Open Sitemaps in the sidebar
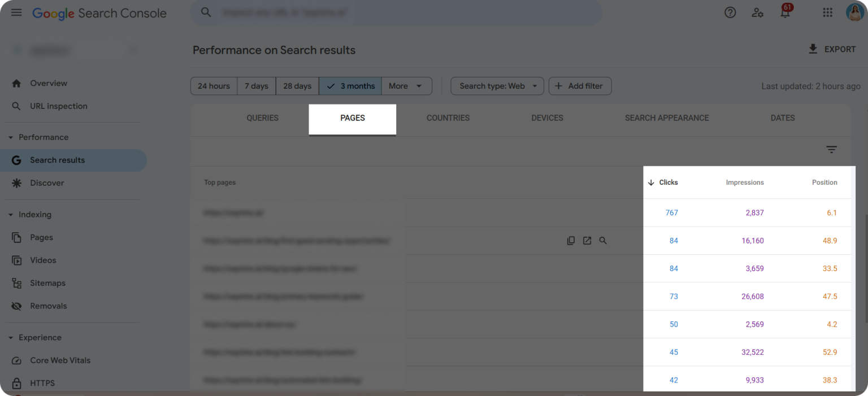Screen dimensions: 868x396 47,282
